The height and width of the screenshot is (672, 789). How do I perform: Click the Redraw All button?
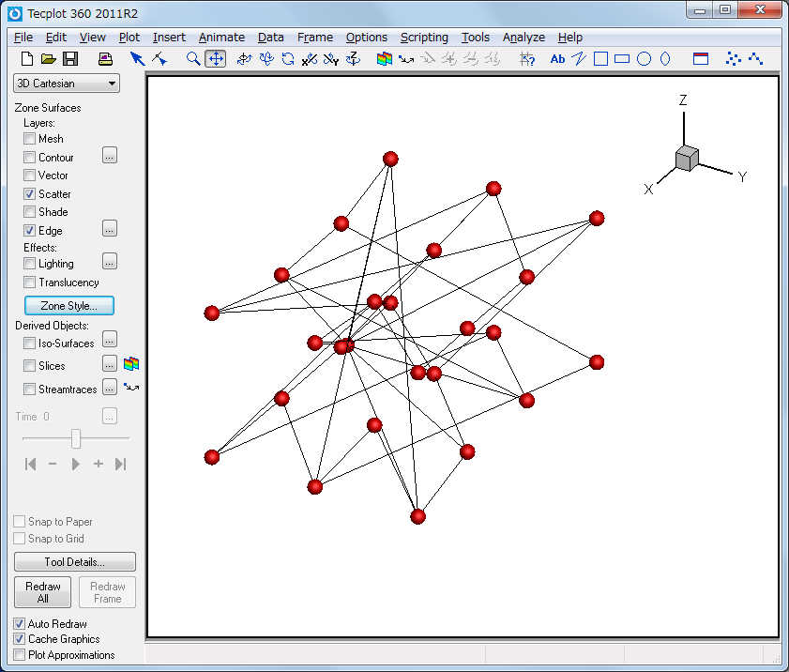[x=43, y=592]
